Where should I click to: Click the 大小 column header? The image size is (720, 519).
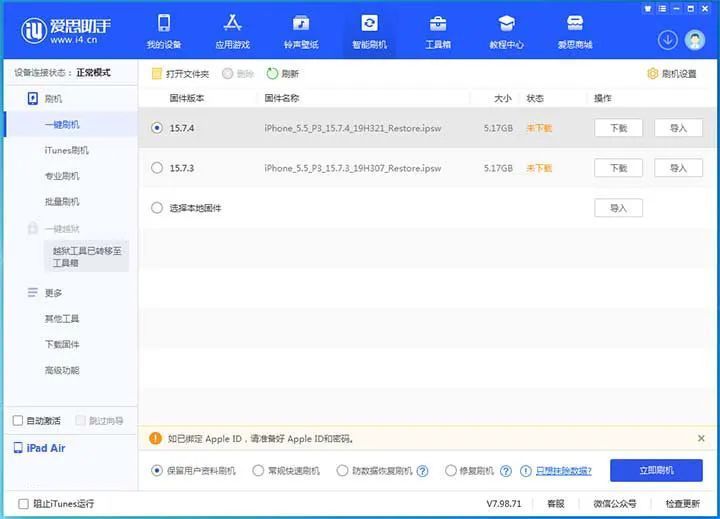coord(502,98)
